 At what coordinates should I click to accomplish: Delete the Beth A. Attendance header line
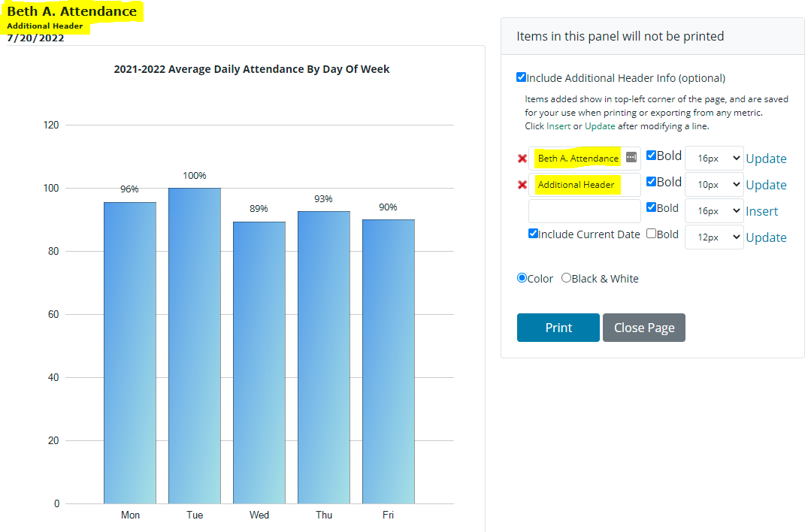[x=522, y=159]
